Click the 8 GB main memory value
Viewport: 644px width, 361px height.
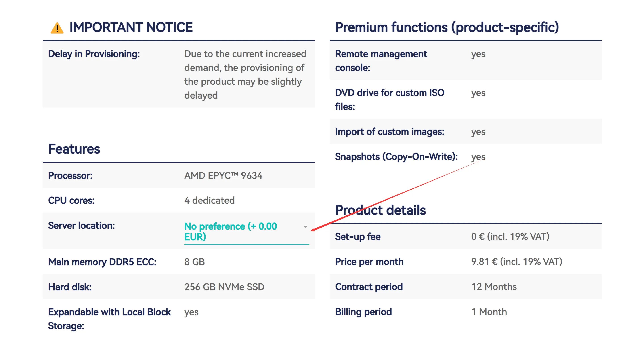(194, 262)
